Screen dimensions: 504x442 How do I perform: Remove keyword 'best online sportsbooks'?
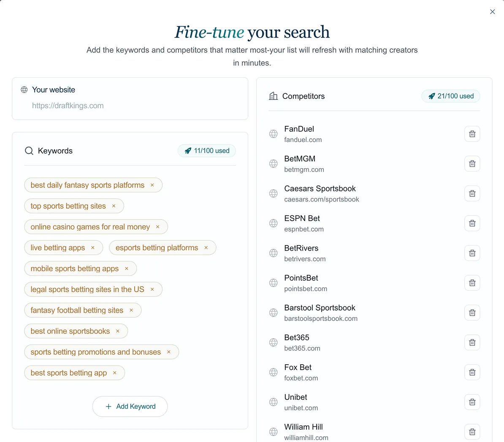[118, 331]
